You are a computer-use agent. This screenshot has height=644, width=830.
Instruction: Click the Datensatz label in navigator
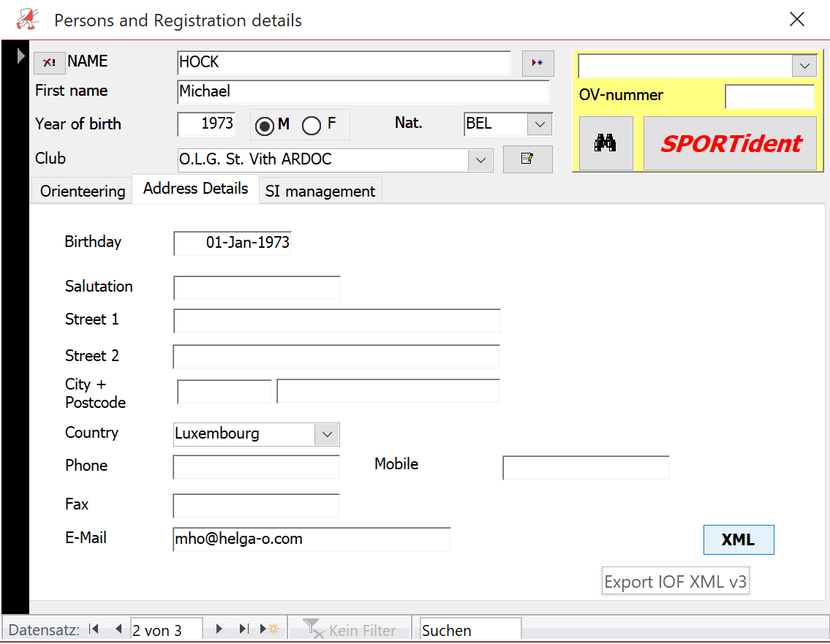44,630
